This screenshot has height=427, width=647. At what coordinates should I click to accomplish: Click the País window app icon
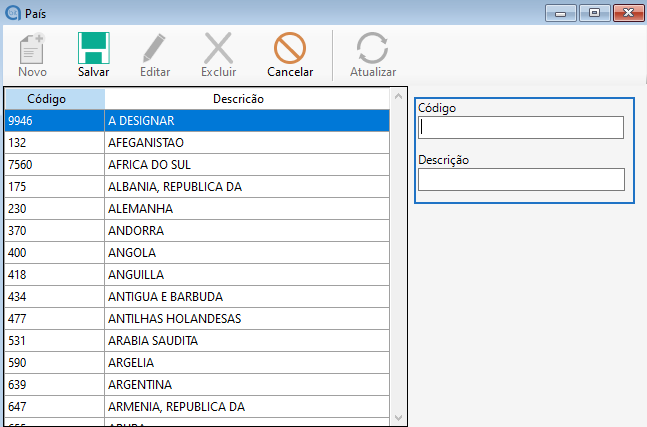(x=11, y=12)
